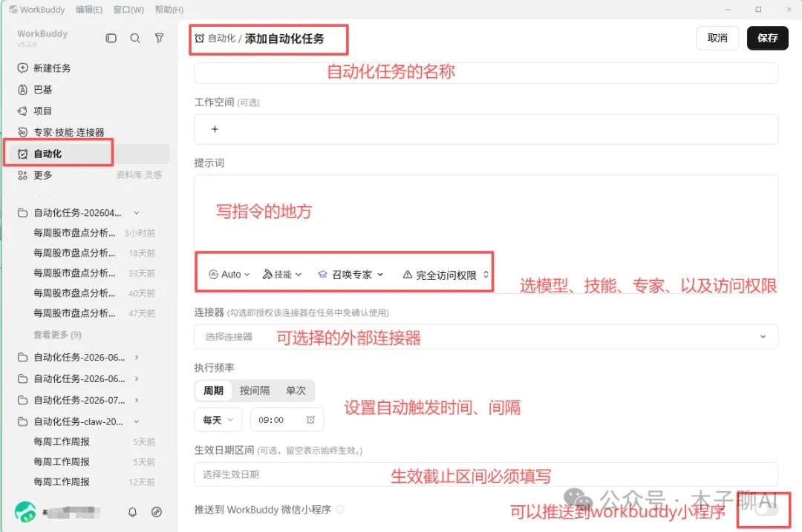
Task: Open the 技能 dropdown
Action: coord(282,275)
